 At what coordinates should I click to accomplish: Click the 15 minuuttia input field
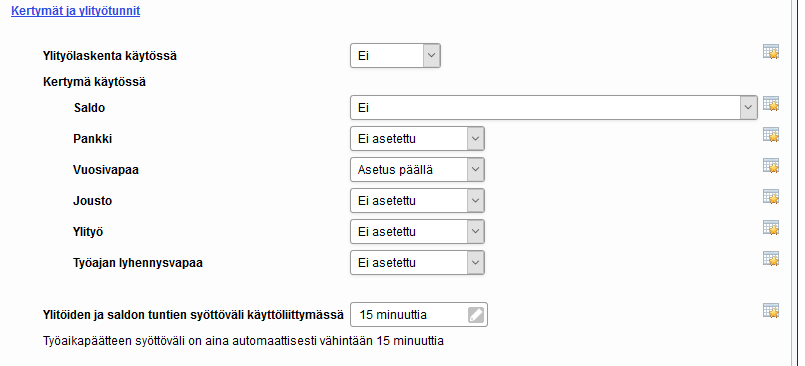pyautogui.click(x=419, y=315)
